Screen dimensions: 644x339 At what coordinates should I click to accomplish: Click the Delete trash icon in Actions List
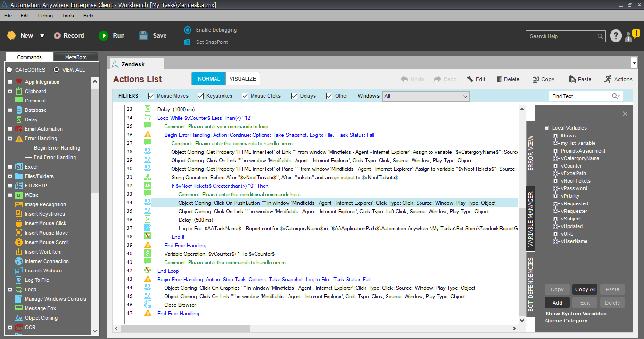498,79
